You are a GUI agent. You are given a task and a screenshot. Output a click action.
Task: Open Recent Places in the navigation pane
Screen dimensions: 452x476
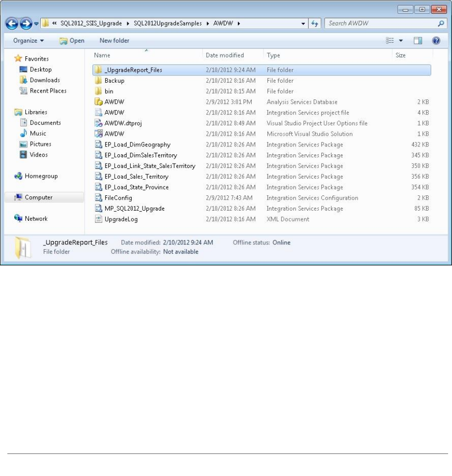[x=48, y=91]
